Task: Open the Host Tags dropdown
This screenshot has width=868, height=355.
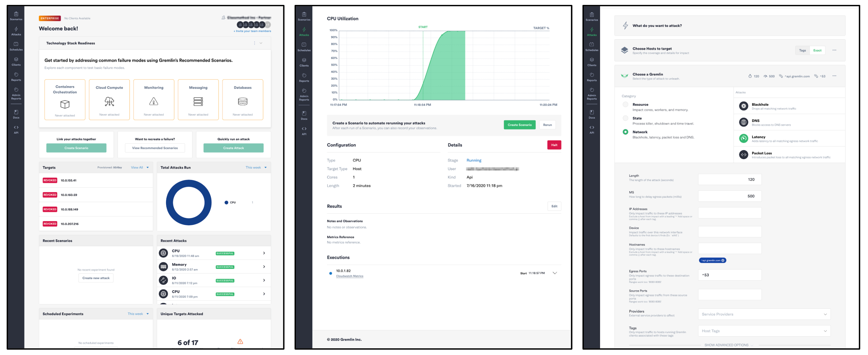Action: (x=764, y=331)
